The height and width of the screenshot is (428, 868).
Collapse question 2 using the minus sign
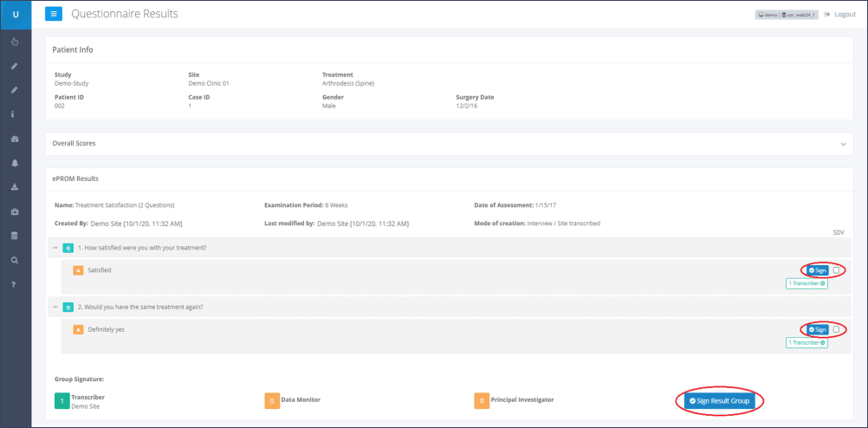(x=55, y=307)
